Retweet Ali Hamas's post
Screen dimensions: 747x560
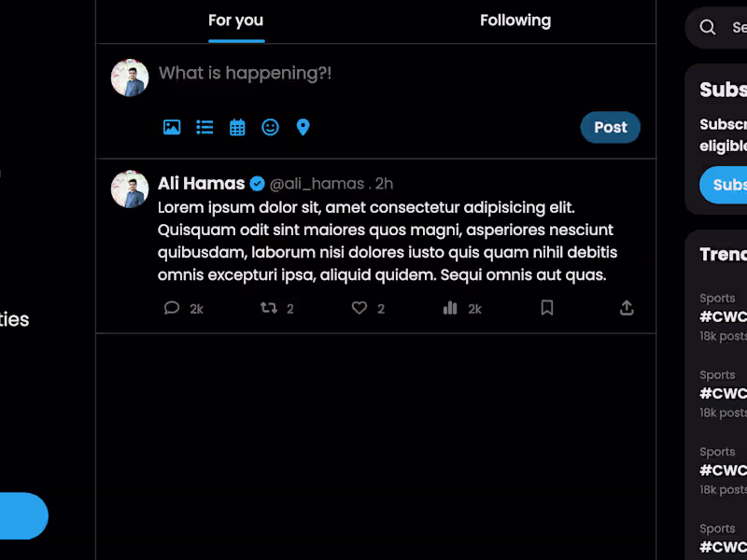tap(265, 308)
